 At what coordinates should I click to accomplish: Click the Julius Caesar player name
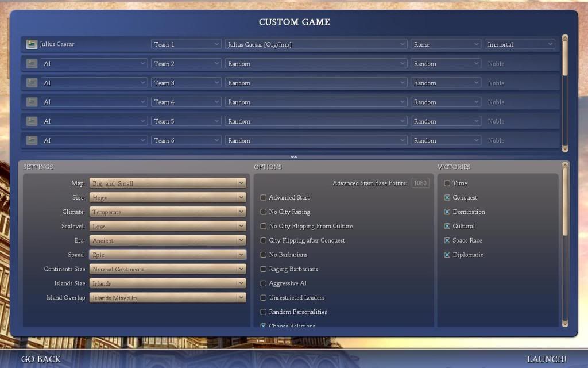pyautogui.click(x=57, y=44)
